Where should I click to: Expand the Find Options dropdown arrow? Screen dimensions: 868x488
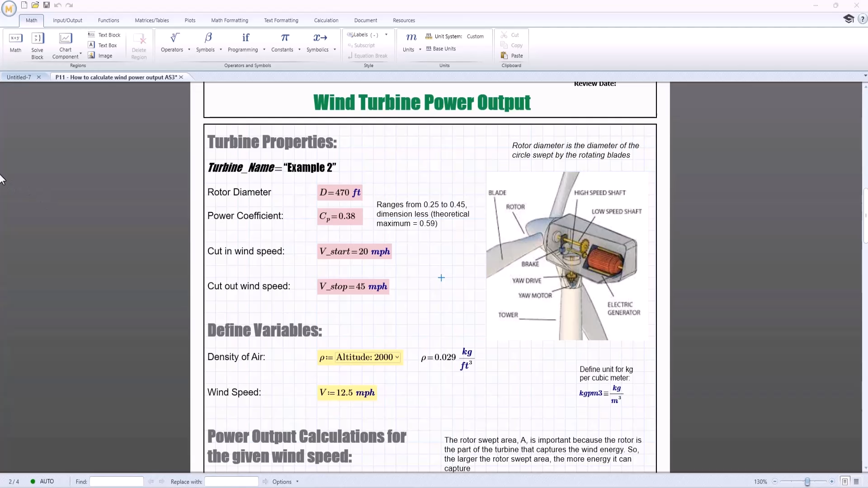(297, 482)
